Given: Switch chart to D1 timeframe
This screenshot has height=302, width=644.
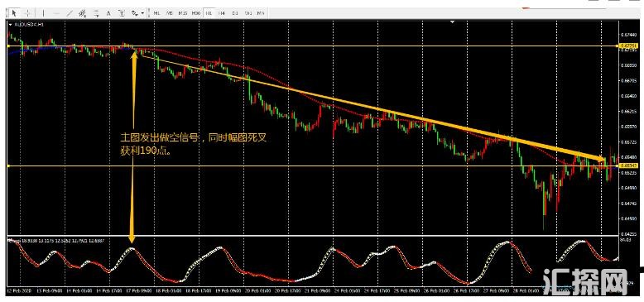Looking at the screenshot, I should point(235,13).
